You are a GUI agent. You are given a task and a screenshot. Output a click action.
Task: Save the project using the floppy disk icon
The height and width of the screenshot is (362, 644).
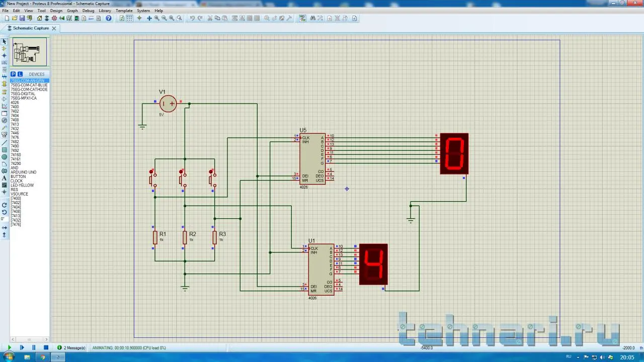22,19
